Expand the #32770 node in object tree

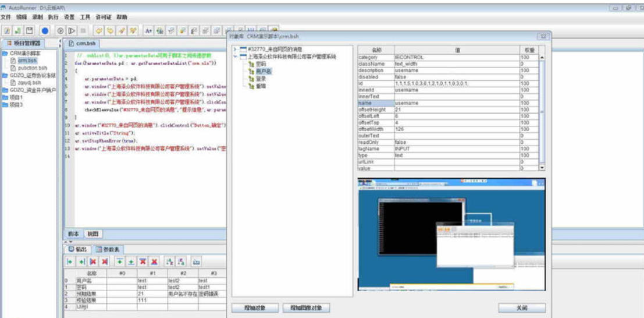235,50
